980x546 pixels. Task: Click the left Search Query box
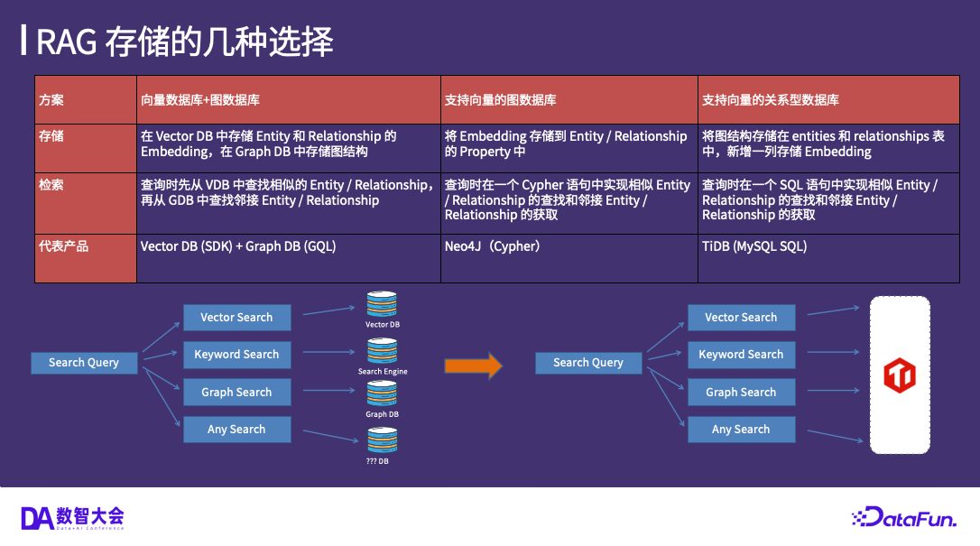click(x=84, y=363)
